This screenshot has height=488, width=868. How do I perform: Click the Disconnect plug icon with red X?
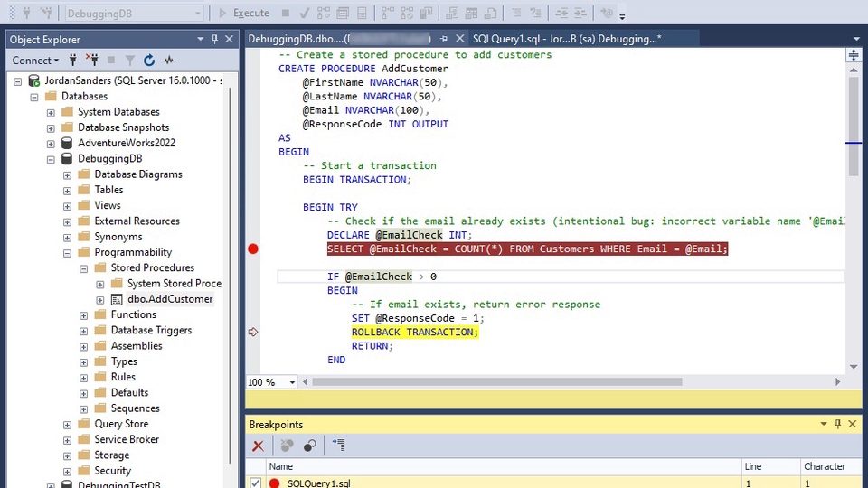click(91, 61)
